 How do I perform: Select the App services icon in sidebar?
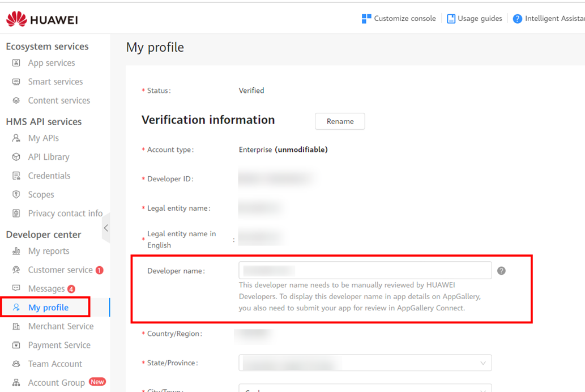pyautogui.click(x=16, y=63)
